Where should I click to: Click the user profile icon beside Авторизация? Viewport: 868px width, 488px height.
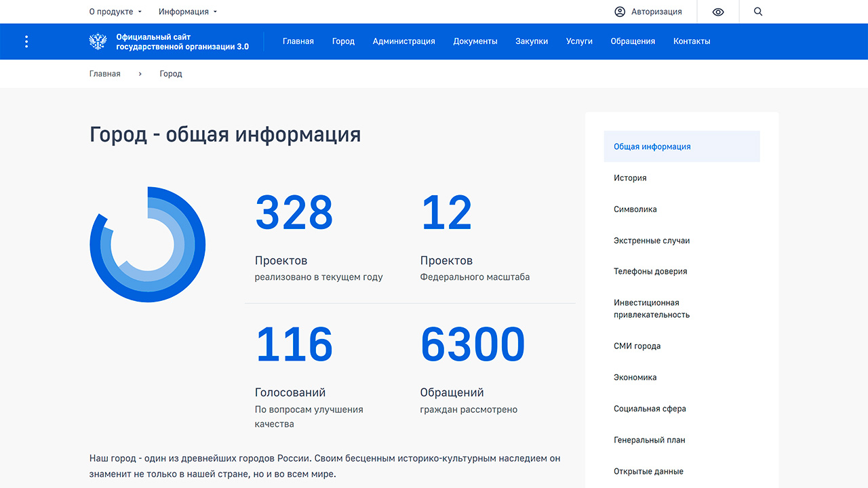point(619,12)
